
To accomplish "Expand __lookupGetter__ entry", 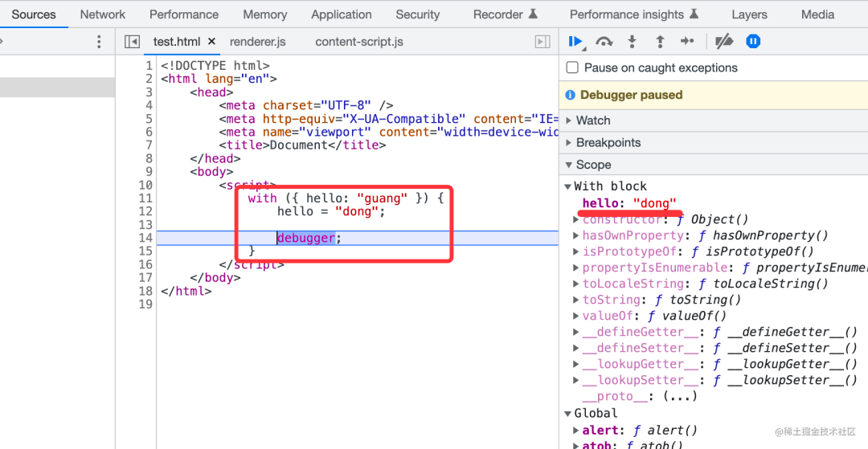I will click(x=576, y=364).
